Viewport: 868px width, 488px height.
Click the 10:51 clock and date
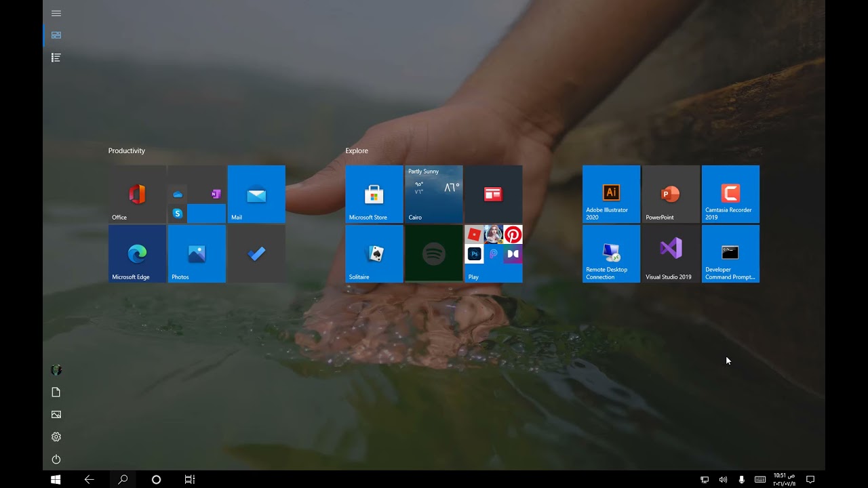click(x=784, y=479)
